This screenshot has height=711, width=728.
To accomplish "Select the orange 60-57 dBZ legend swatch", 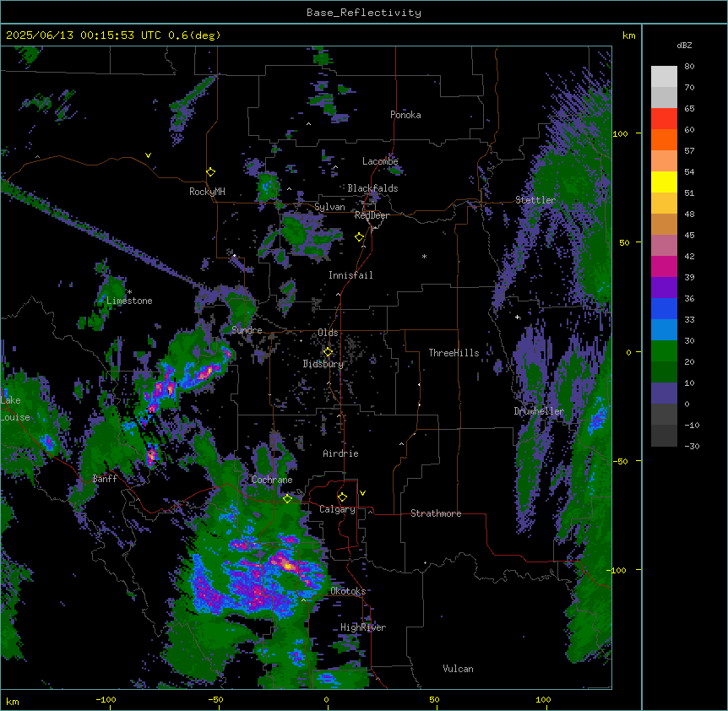I will [x=664, y=140].
